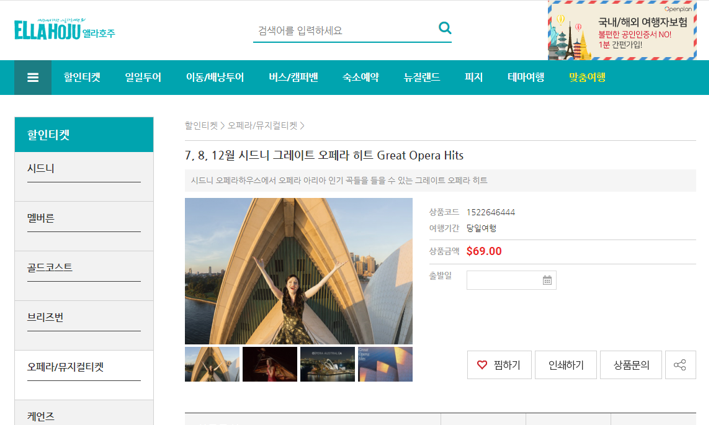Open 버스/캠퍼밴 menu item
This screenshot has width=709, height=425.
[x=293, y=77]
